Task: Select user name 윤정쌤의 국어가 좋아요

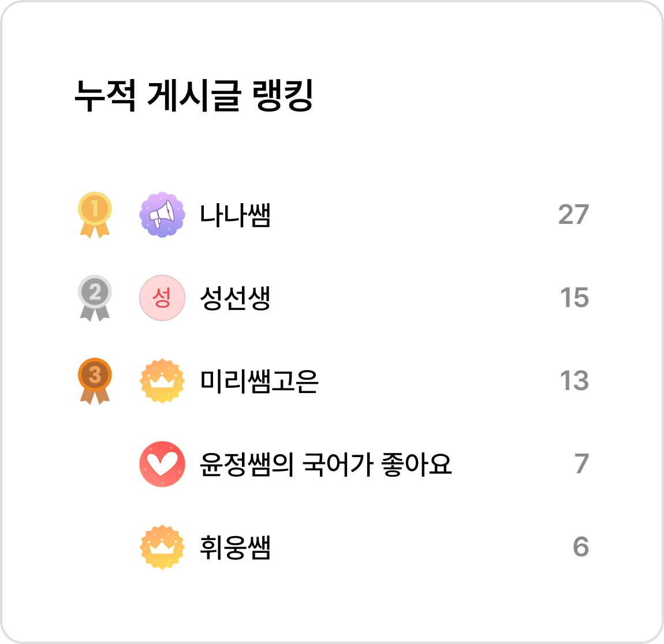Action: click(x=326, y=464)
